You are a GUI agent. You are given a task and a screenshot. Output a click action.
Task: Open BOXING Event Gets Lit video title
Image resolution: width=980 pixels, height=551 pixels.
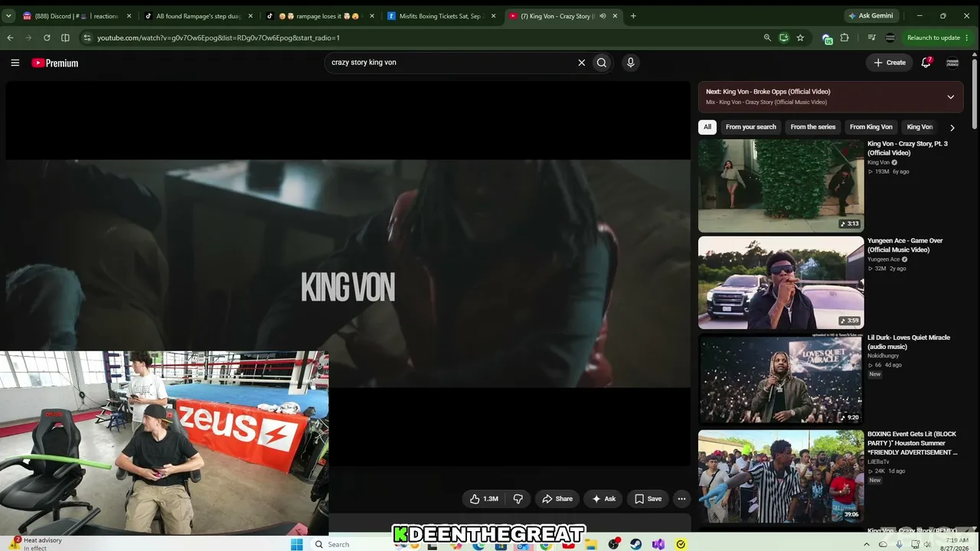913,443
